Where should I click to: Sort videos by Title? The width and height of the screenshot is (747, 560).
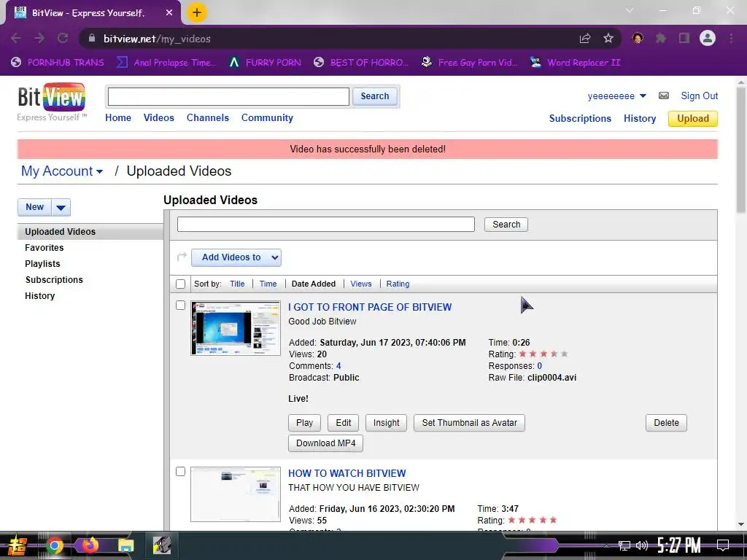pos(237,284)
